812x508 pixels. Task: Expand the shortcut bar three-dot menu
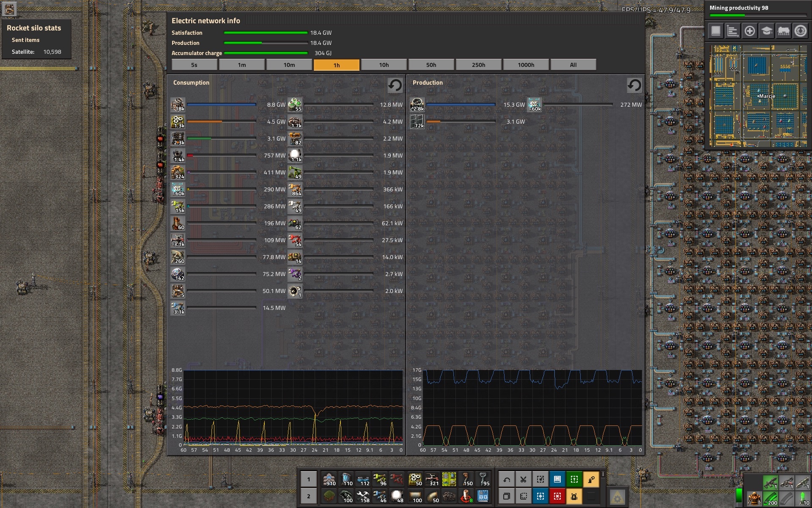pos(603,475)
